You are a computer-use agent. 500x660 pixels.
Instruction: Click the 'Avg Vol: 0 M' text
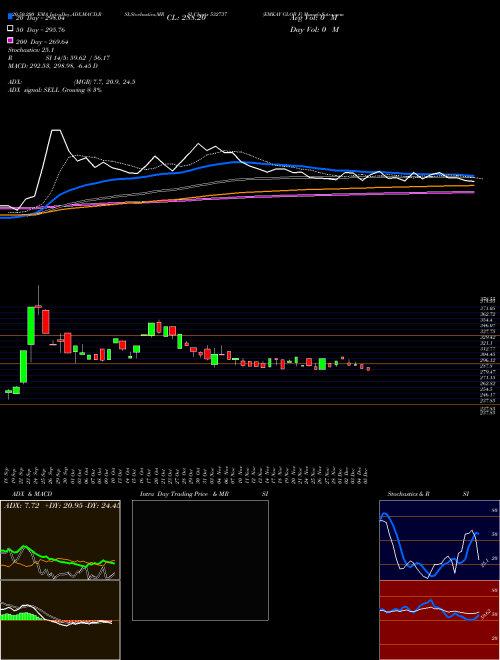[314, 18]
